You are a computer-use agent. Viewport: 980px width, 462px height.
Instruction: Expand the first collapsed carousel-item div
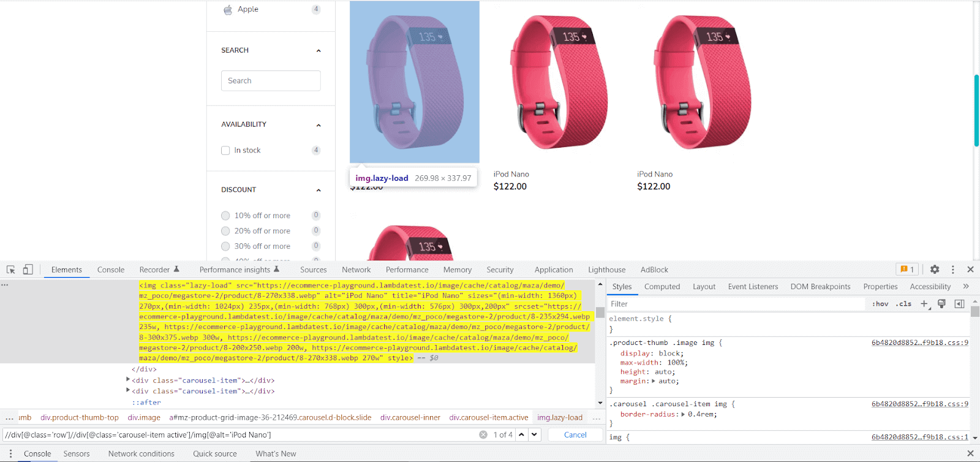[x=128, y=380]
